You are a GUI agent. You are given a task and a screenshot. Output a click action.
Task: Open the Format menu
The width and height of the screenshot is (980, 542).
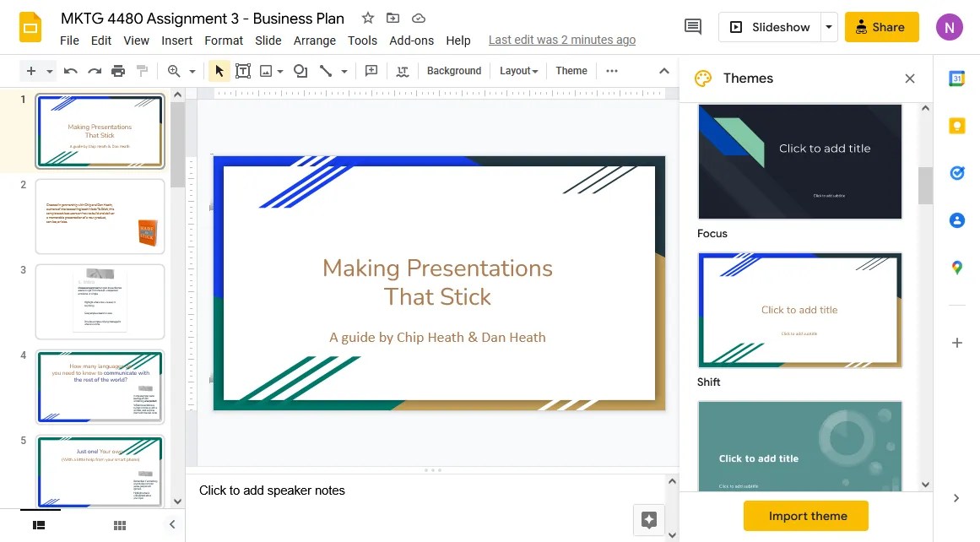(223, 40)
